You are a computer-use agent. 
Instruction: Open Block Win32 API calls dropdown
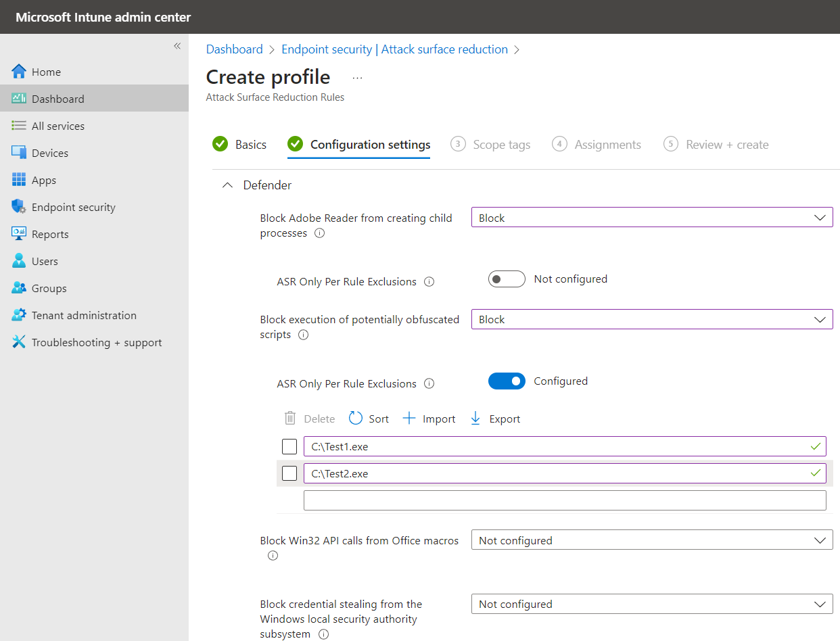pyautogui.click(x=651, y=540)
